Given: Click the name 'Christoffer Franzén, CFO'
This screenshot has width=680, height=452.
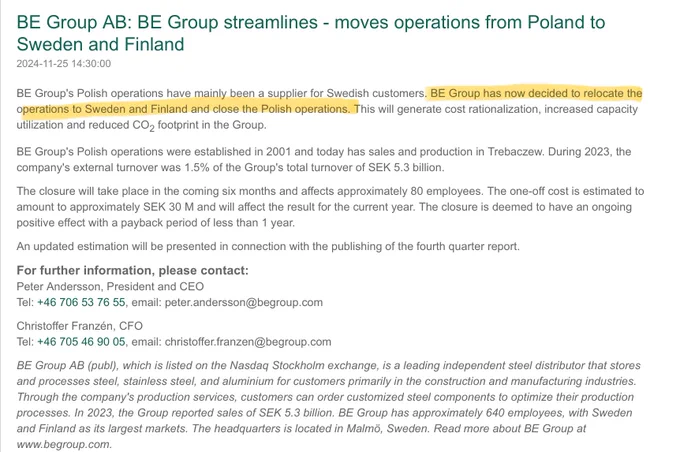Looking at the screenshot, I should click(79, 326).
